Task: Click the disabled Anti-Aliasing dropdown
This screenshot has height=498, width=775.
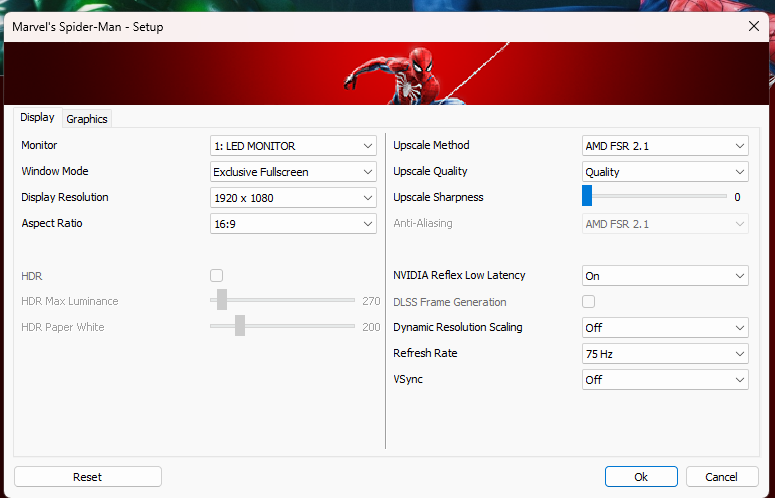Action: click(665, 224)
